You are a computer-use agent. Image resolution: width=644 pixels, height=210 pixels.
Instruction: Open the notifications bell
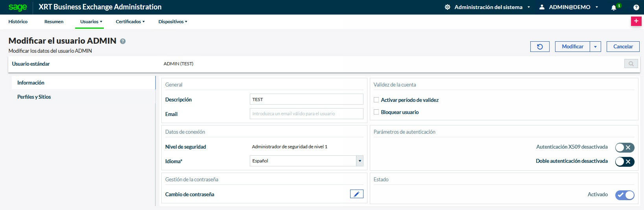click(x=614, y=7)
